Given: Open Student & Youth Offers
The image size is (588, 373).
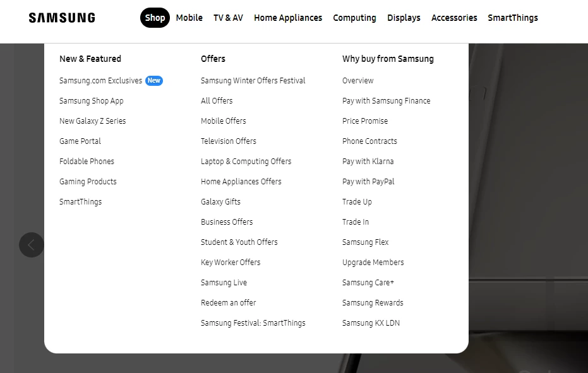Looking at the screenshot, I should (239, 242).
